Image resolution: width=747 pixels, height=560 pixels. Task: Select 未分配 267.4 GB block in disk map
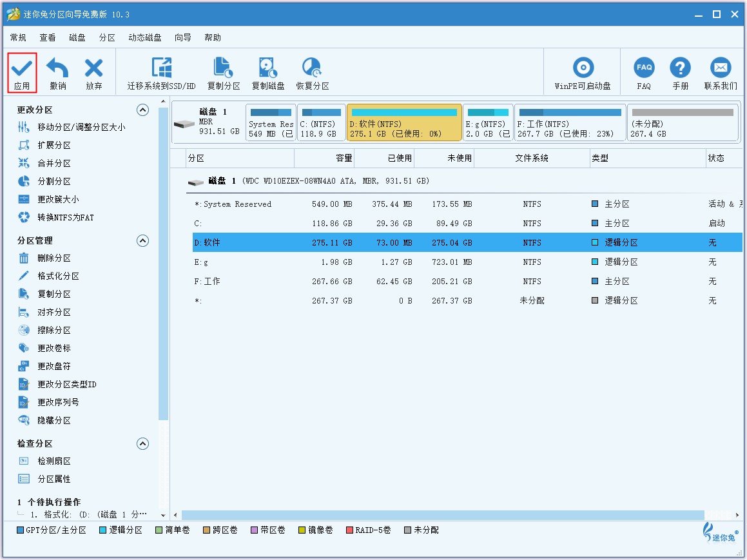pos(683,123)
